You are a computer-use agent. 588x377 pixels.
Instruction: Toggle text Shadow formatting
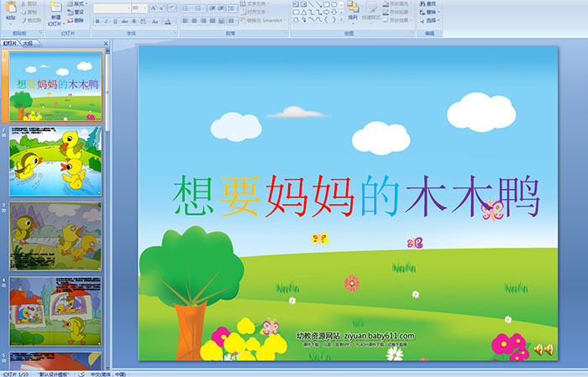[134, 21]
